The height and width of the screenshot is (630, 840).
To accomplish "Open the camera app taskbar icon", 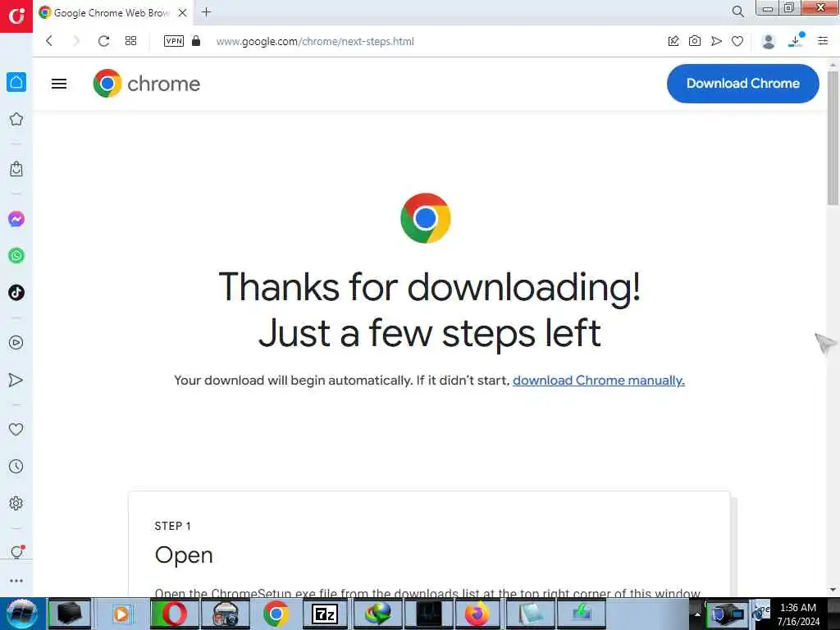I will (x=226, y=614).
